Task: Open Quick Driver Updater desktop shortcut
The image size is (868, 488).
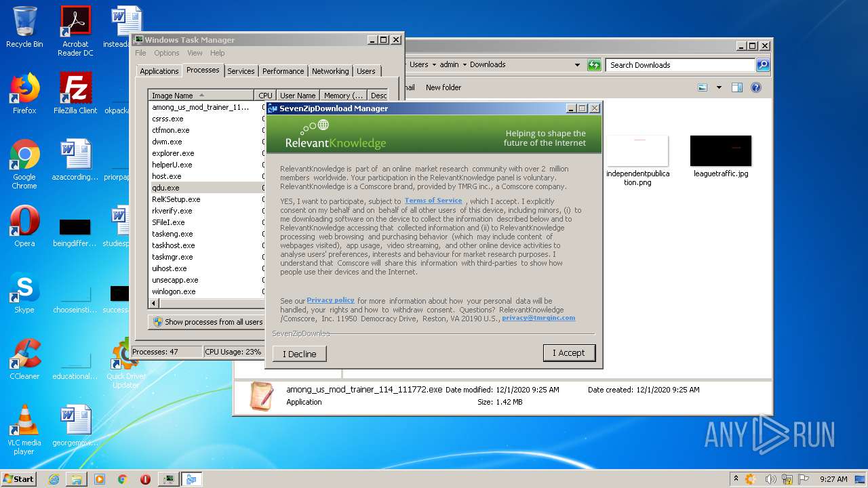Action: click(125, 363)
